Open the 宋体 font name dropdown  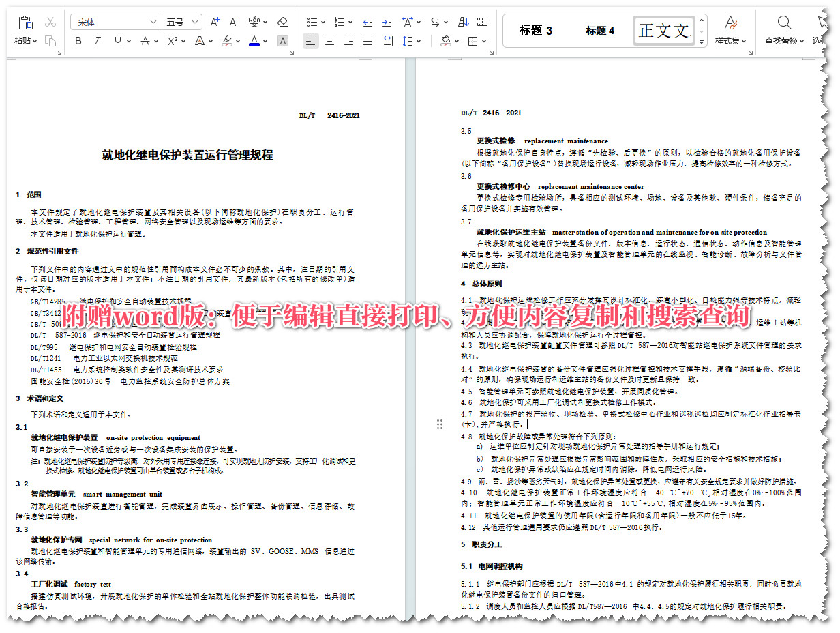[x=155, y=21]
